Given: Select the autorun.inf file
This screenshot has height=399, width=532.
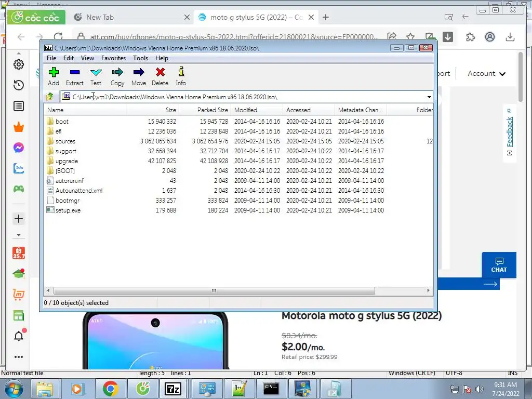Looking at the screenshot, I should click(69, 180).
